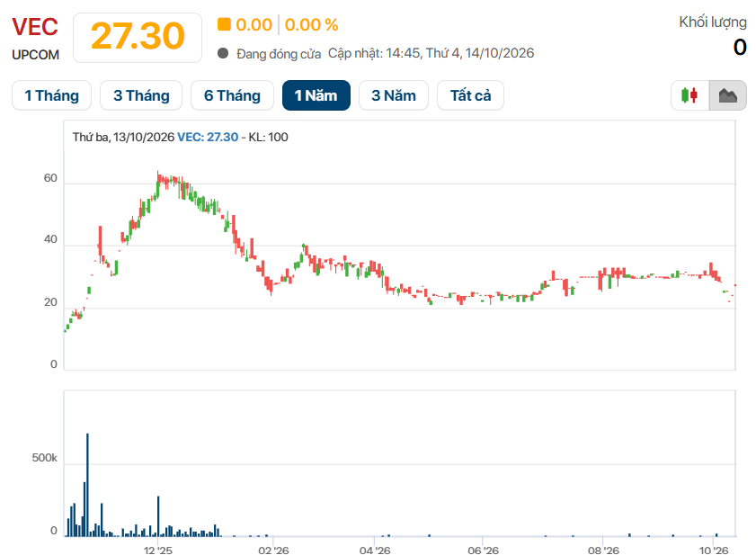Image resolution: width=756 pixels, height=555 pixels.
Task: Click the Cập nhật timestamp text
Action: pos(431,53)
